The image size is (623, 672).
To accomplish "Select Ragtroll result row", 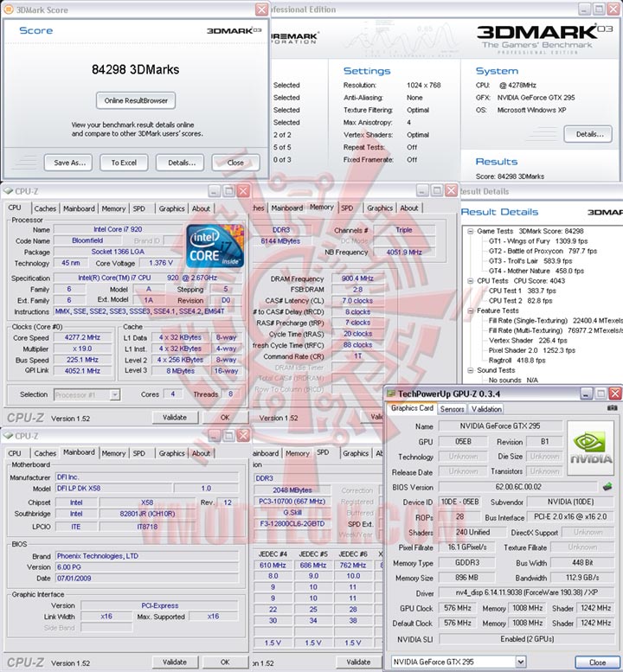I will click(x=517, y=360).
